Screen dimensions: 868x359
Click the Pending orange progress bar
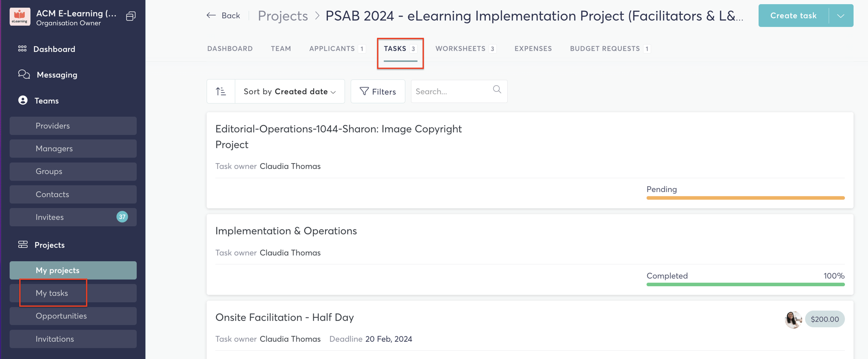tap(746, 198)
